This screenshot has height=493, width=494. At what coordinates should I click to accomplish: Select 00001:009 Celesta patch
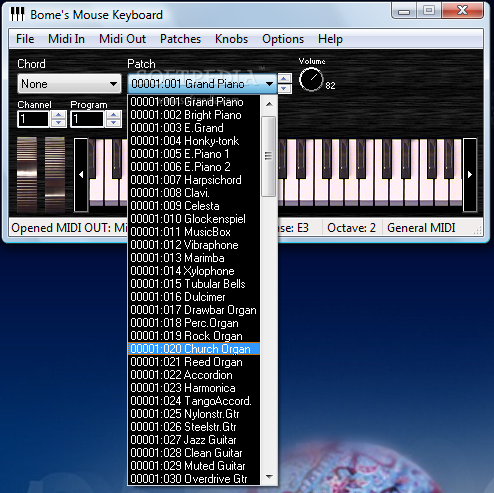[194, 206]
